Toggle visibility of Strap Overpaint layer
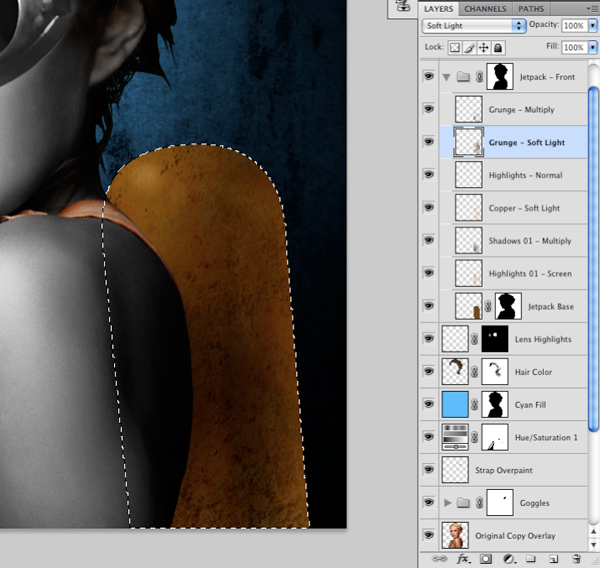The image size is (600, 568). (429, 469)
